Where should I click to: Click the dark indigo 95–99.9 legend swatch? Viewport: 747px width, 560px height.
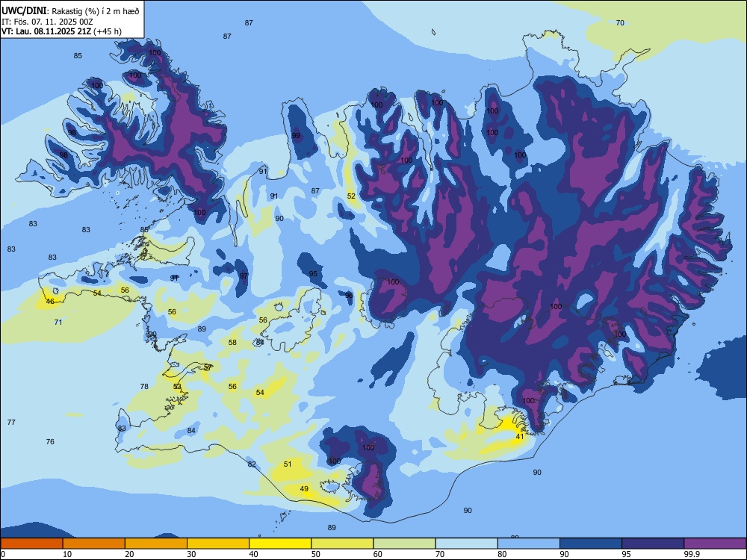(x=653, y=544)
